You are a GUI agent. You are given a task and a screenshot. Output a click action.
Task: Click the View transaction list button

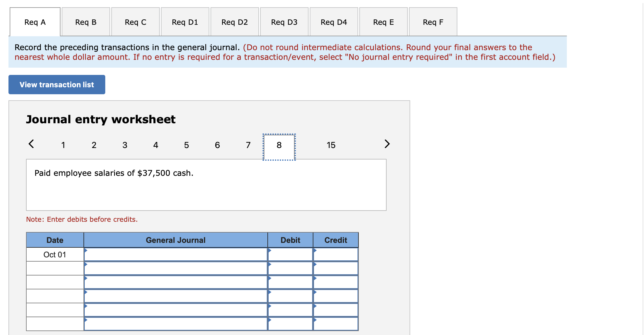pos(57,85)
